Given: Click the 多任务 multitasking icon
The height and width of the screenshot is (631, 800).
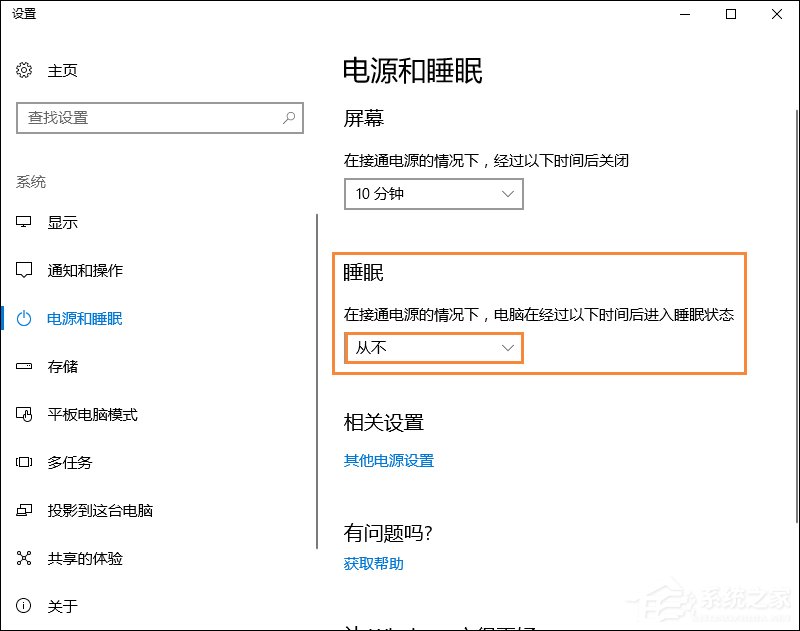Looking at the screenshot, I should tap(22, 462).
